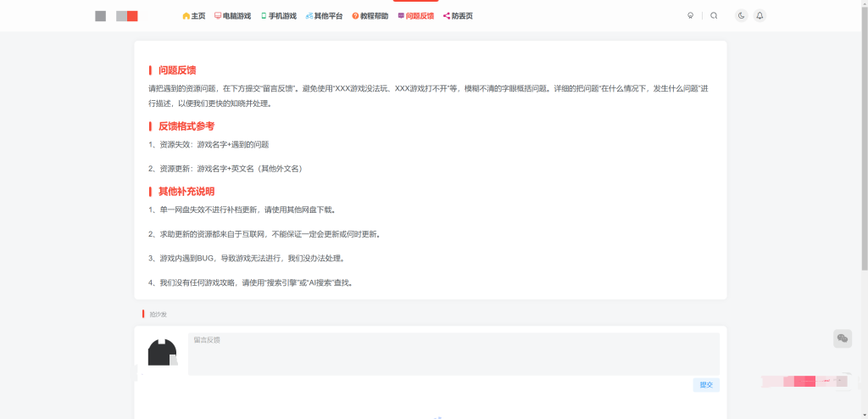
Task: Open the 其他平台 nav item
Action: click(325, 16)
